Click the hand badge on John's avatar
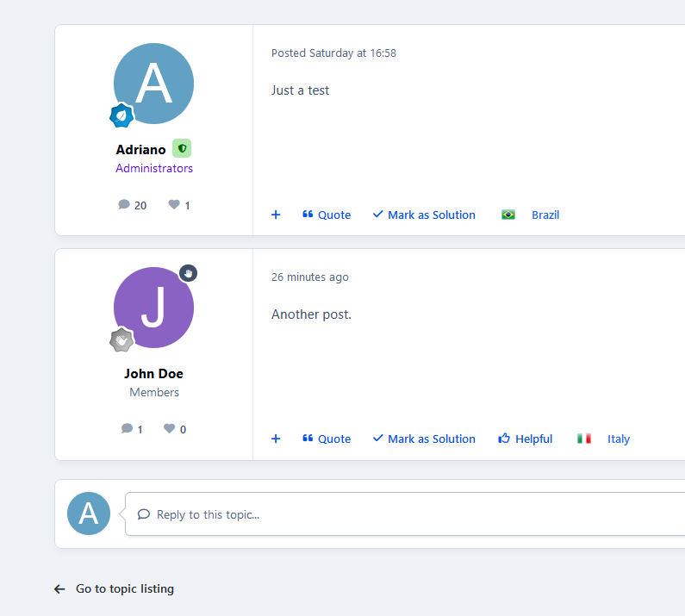 (x=188, y=273)
